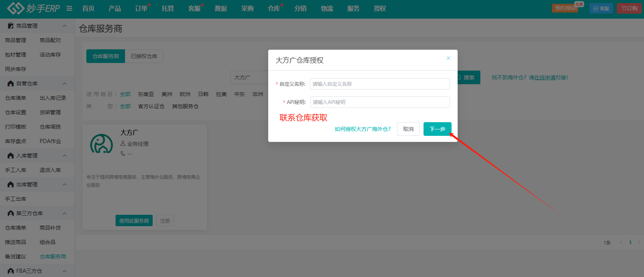
Task: Collapse the 出库管理 sidebar group
Action: [x=64, y=184]
